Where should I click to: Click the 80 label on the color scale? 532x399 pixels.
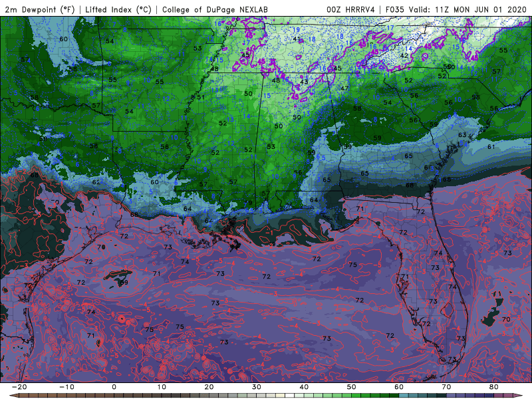494,387
